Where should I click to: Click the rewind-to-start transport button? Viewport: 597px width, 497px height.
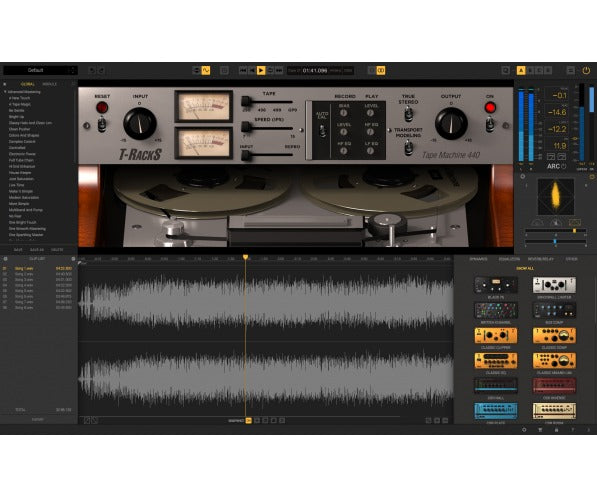coord(243,70)
